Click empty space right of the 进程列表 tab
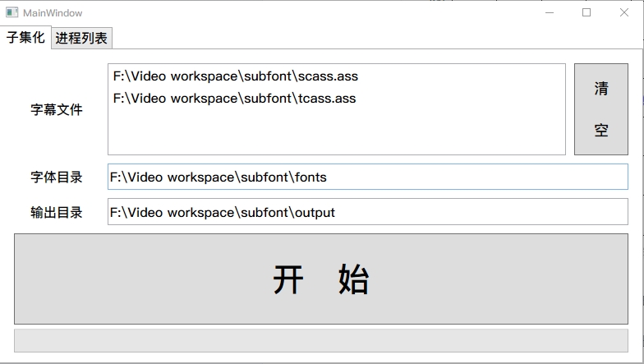Viewport: 644px width, 364px height. (370, 39)
